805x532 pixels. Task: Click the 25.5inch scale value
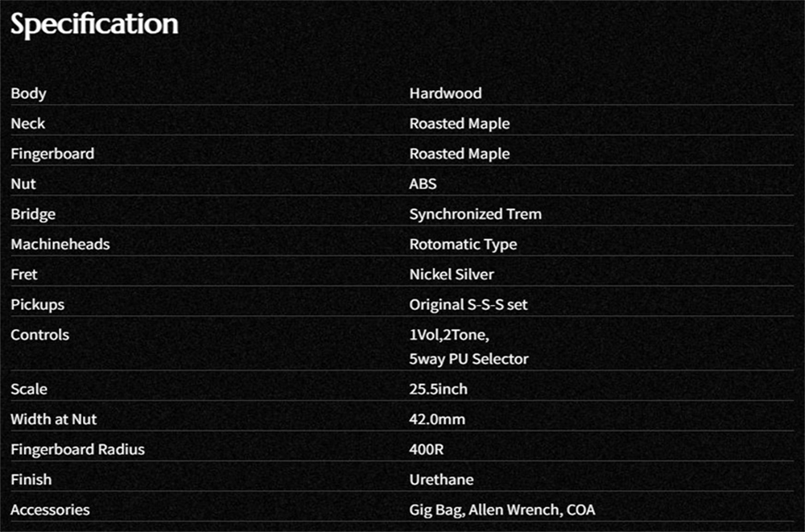point(439,390)
